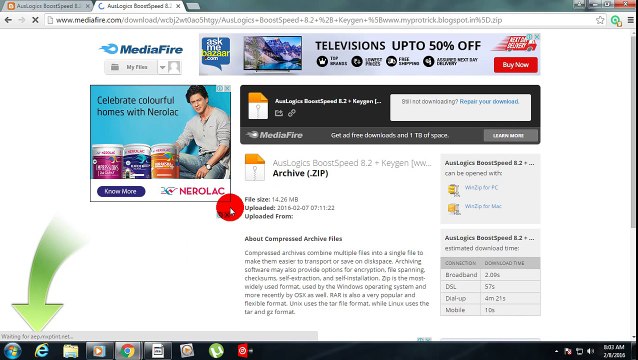Click the Broadband 2.09s table row
The image size is (638, 360).
click(x=490, y=275)
